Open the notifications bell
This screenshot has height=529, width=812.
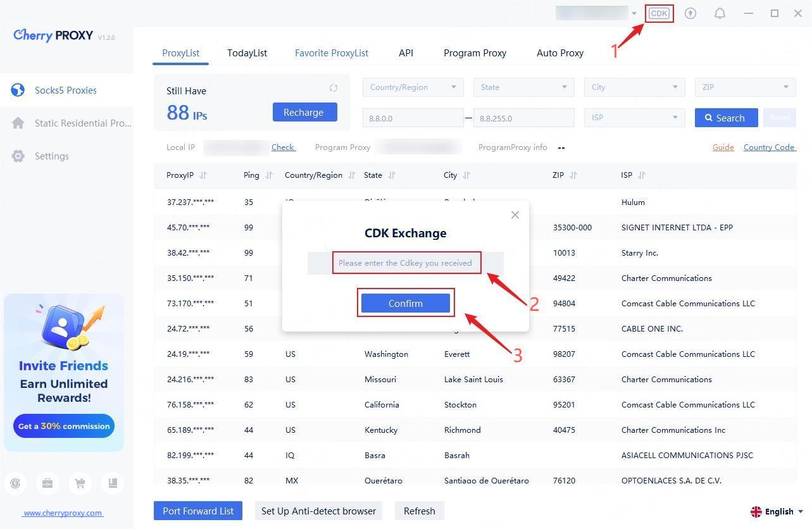720,13
